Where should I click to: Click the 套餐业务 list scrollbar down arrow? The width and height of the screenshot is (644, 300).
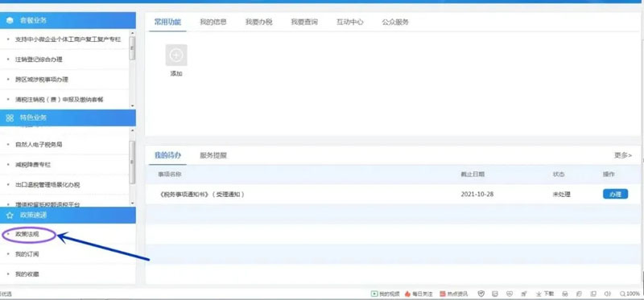pos(132,106)
